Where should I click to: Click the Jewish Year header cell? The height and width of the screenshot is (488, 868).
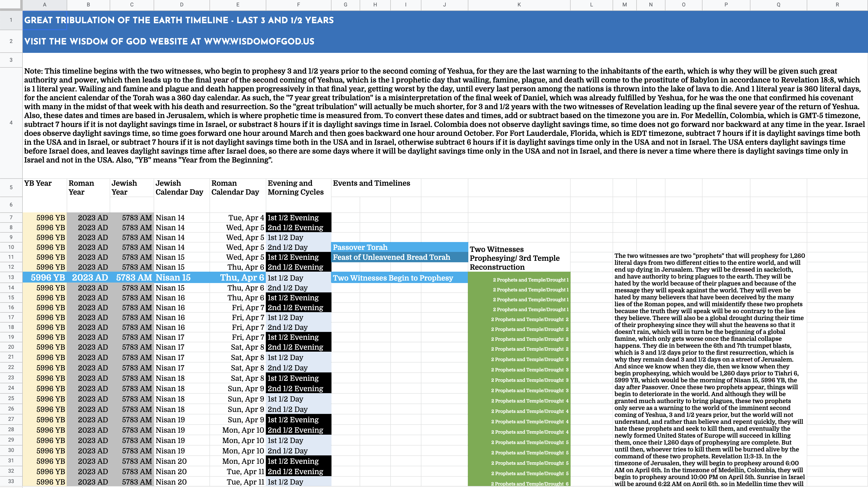(132, 188)
